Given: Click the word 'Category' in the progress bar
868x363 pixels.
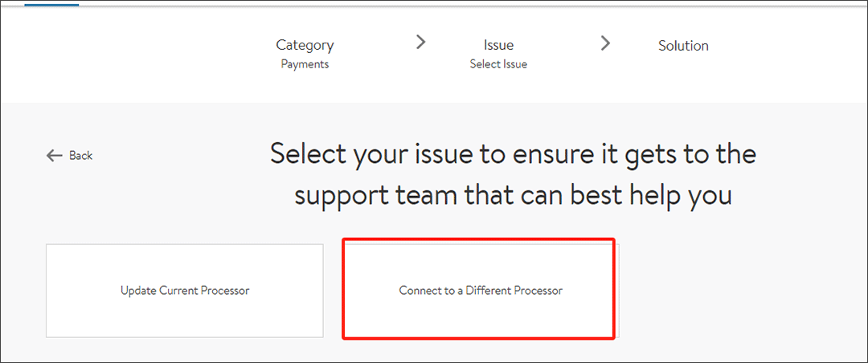Looking at the screenshot, I should tap(305, 45).
